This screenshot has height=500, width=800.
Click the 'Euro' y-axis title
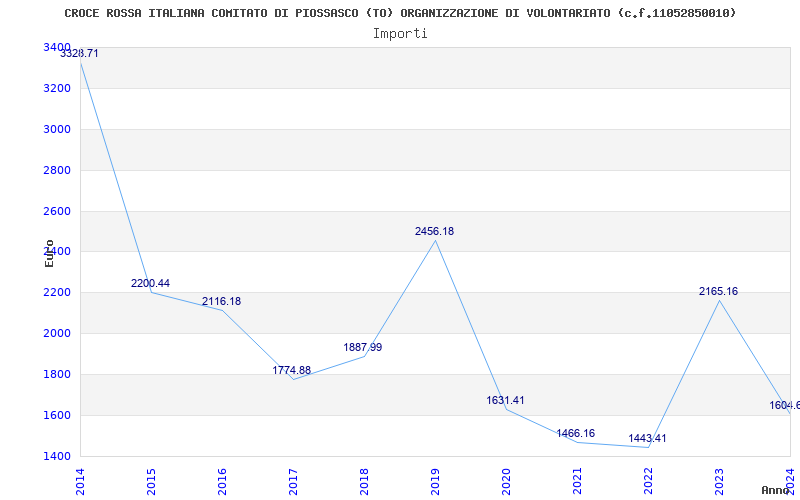[x=49, y=253]
